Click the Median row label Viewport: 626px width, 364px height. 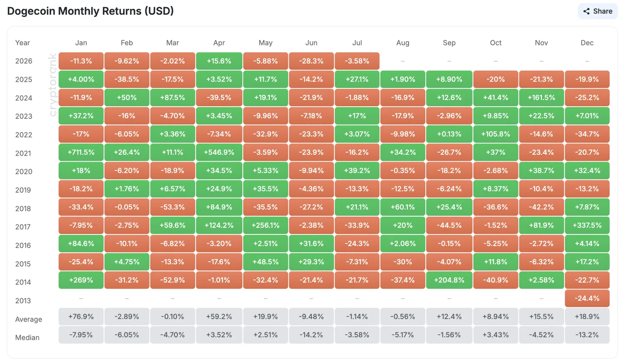pos(27,338)
